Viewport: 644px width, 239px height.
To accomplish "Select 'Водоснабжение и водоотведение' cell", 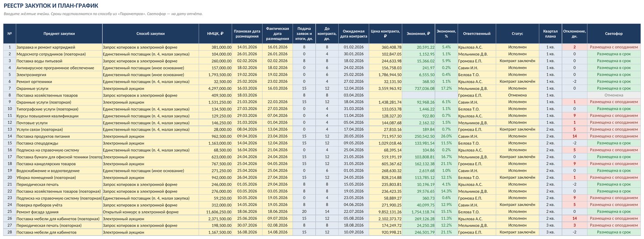I will (59, 171).
